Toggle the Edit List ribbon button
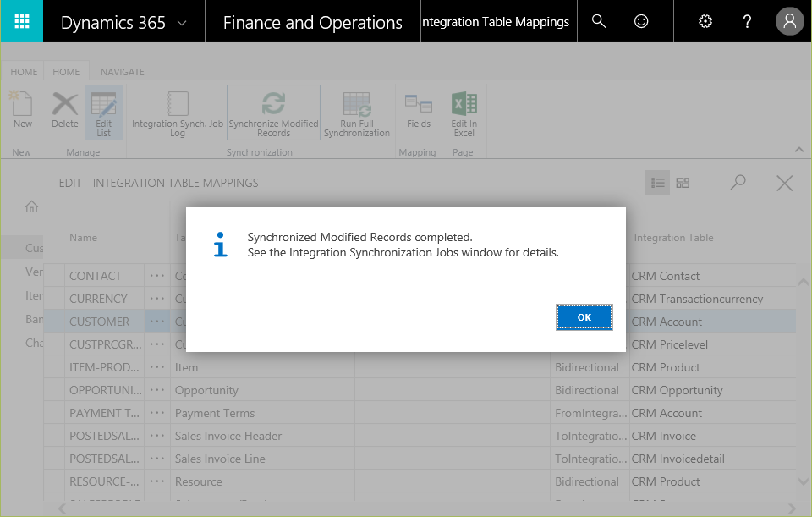The width and height of the screenshot is (812, 517). 103,113
